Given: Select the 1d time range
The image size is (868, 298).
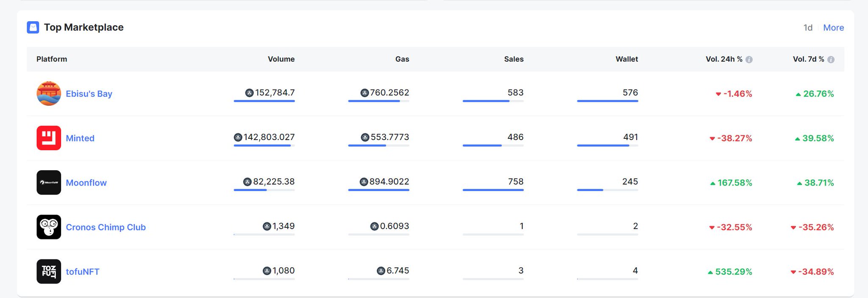Looking at the screenshot, I should [x=808, y=28].
